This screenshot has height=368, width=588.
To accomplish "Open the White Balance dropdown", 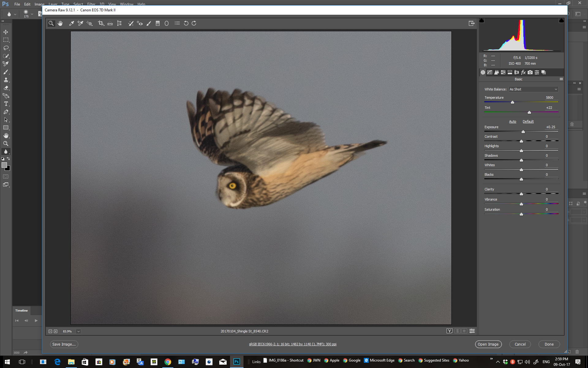I will pos(533,89).
